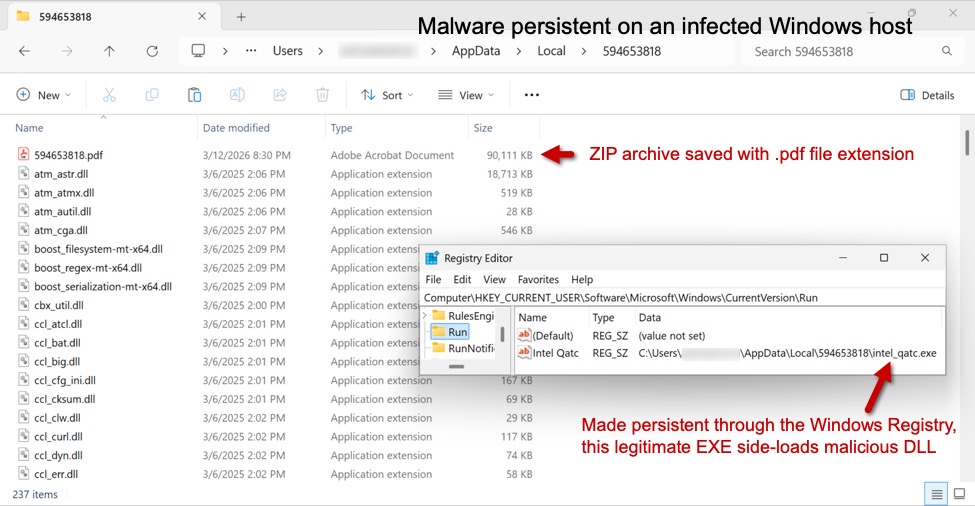Click the Share icon in toolbar
The width and height of the screenshot is (975, 506).
[x=280, y=95]
